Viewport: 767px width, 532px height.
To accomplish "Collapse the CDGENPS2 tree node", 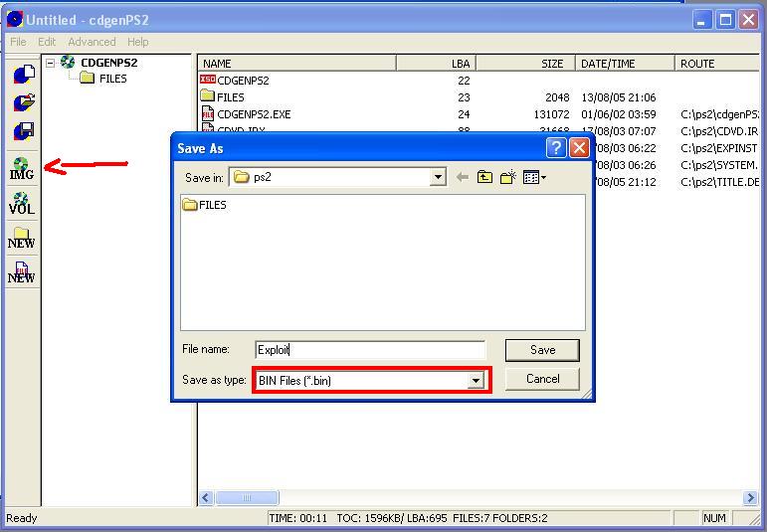I will [51, 63].
